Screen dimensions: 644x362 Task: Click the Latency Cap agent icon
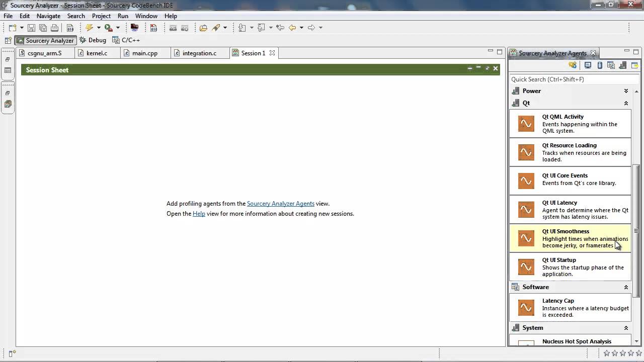(526, 308)
